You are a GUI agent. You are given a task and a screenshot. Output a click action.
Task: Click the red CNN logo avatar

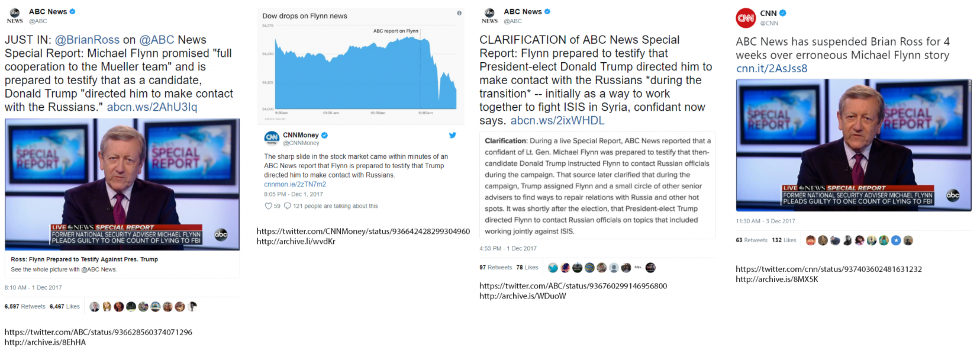coord(746,18)
